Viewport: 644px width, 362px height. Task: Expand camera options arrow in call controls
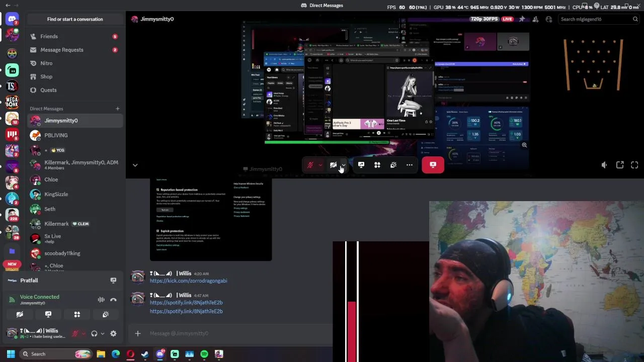click(344, 165)
